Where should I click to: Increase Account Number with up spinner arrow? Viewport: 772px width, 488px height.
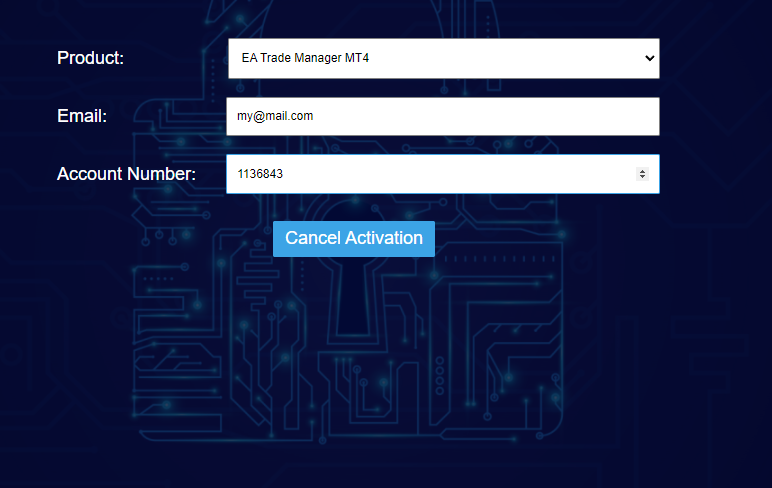pyautogui.click(x=642, y=171)
